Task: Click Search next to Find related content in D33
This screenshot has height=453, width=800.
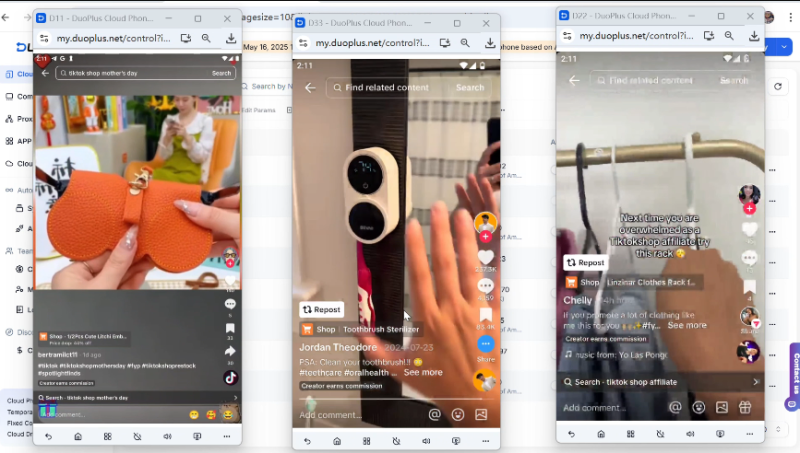Action: click(x=470, y=88)
